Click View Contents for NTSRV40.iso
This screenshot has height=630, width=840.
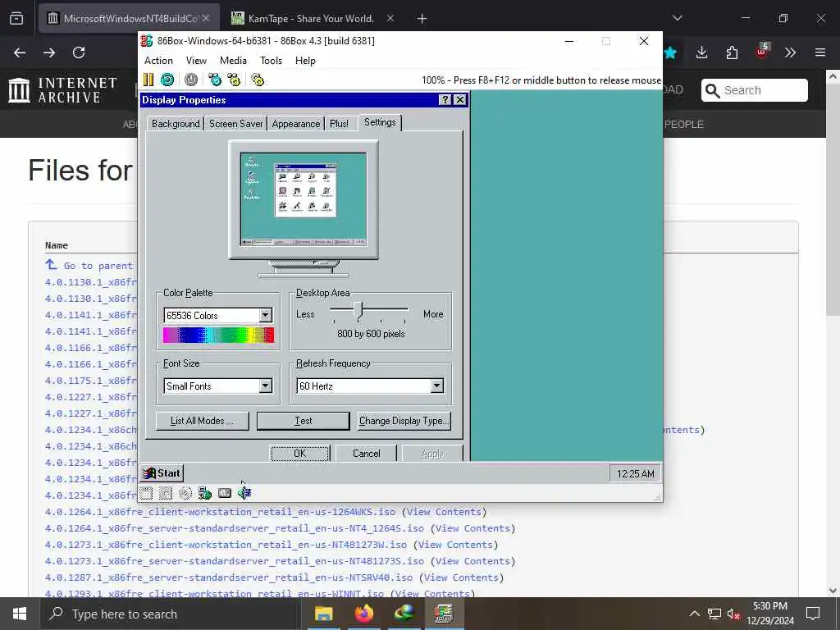click(461, 577)
